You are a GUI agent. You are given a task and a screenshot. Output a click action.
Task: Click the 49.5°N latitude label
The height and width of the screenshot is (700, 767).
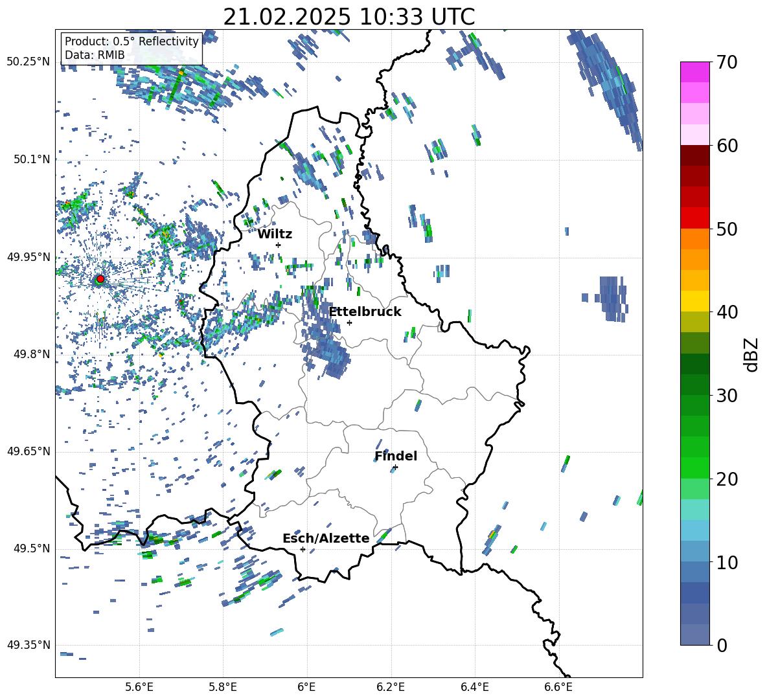click(31, 548)
